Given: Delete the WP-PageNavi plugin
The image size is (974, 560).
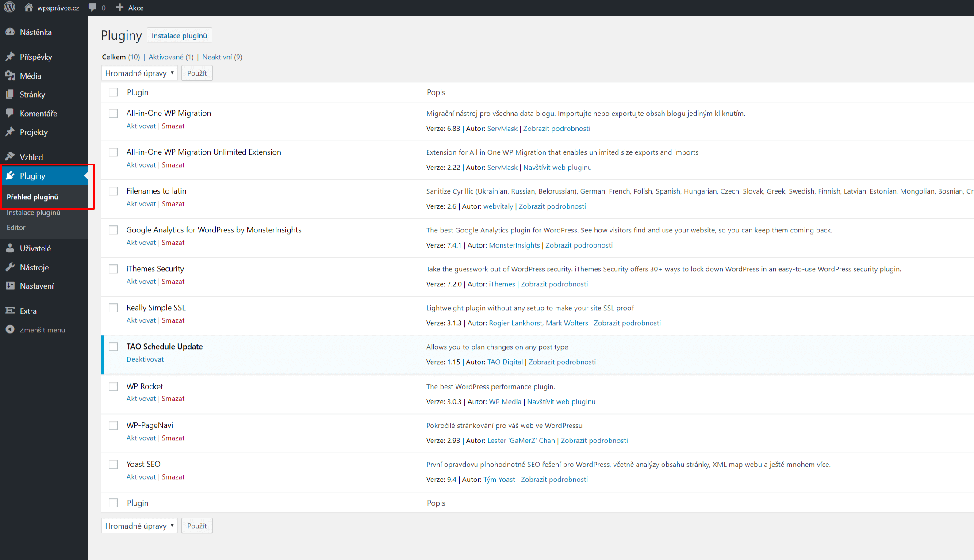Looking at the screenshot, I should (173, 438).
